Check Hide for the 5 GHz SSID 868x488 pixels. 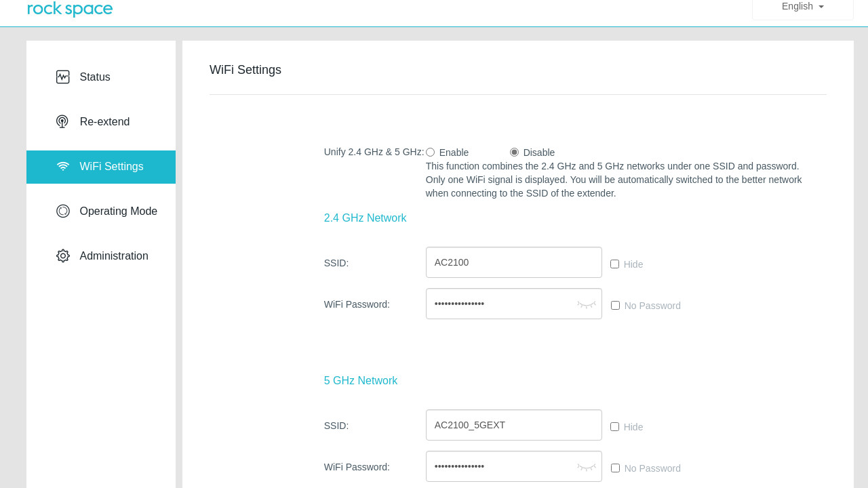pos(614,427)
